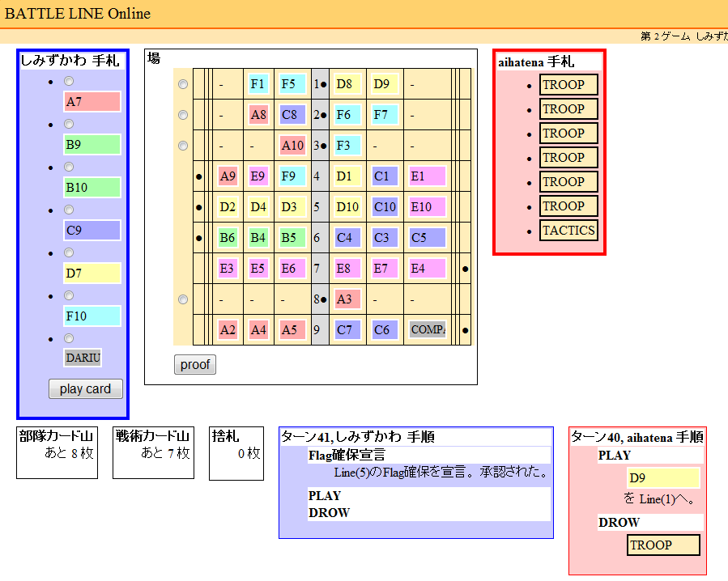728x581 pixels.
Task: Click the 部隊カード山 troop deck box
Action: click(x=57, y=453)
